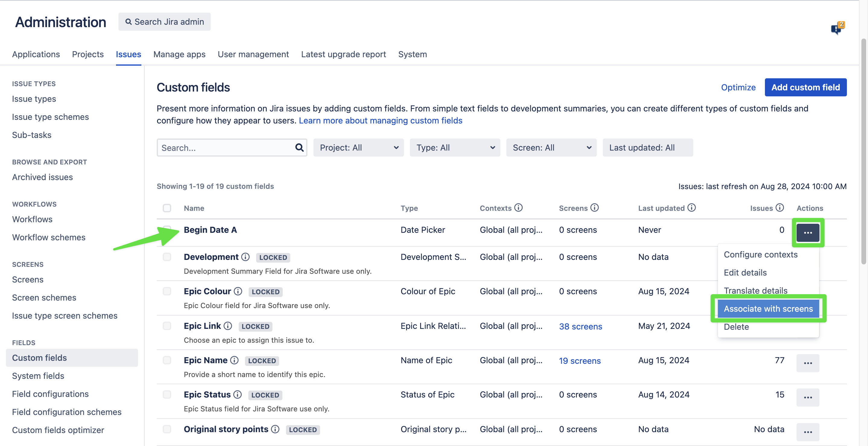The width and height of the screenshot is (868, 446).
Task: Click the Search Jira admin field
Action: pos(165,22)
